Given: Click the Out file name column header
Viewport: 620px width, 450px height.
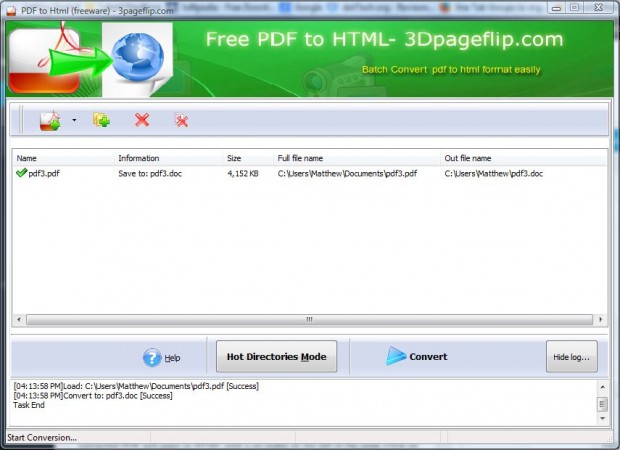Looking at the screenshot, I should coord(523,158).
